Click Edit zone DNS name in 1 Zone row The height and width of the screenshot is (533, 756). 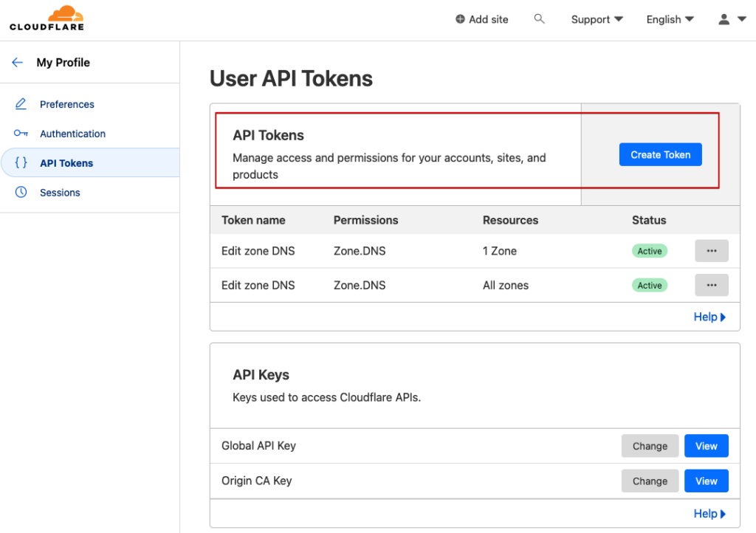point(258,251)
